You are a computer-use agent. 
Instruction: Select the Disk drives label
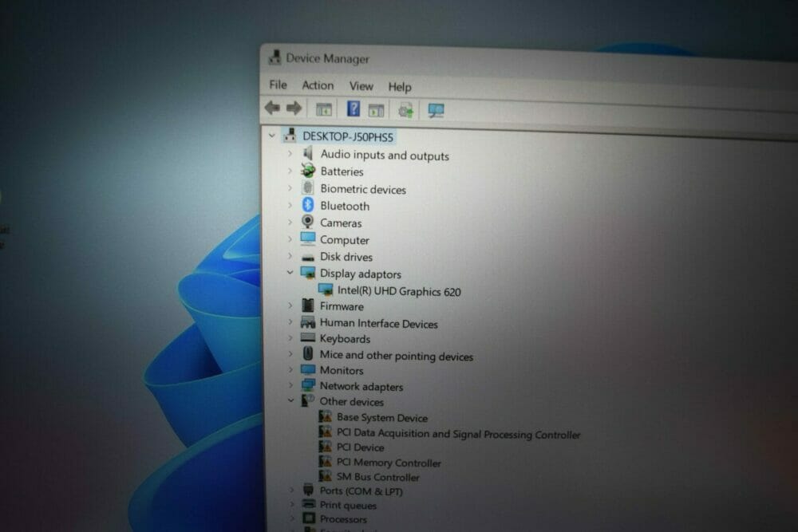tap(346, 257)
